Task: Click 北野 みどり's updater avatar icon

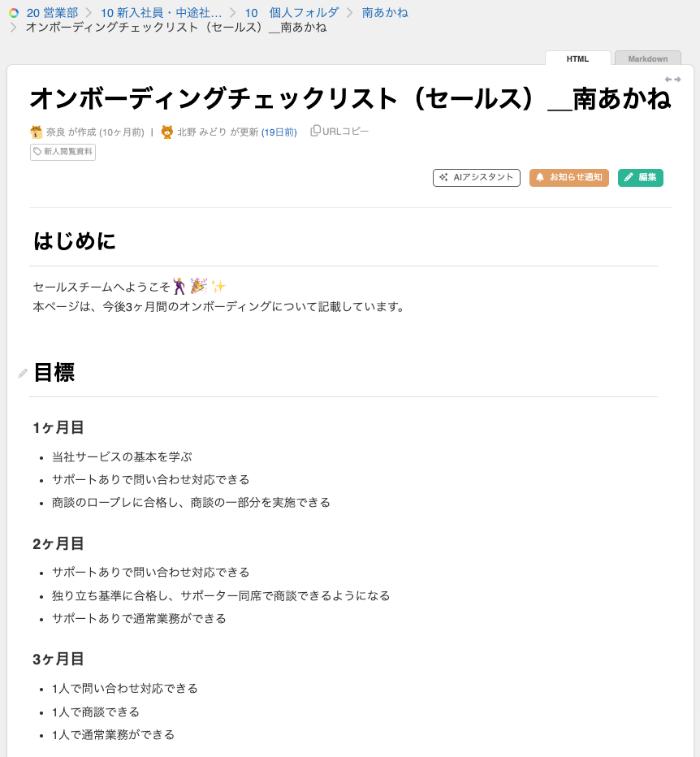Action: [x=167, y=132]
